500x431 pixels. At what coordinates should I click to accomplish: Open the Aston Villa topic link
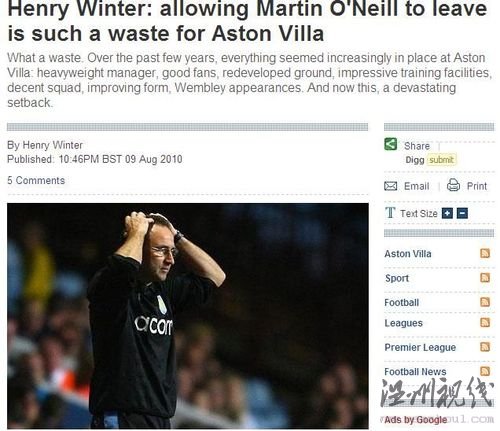click(x=408, y=254)
